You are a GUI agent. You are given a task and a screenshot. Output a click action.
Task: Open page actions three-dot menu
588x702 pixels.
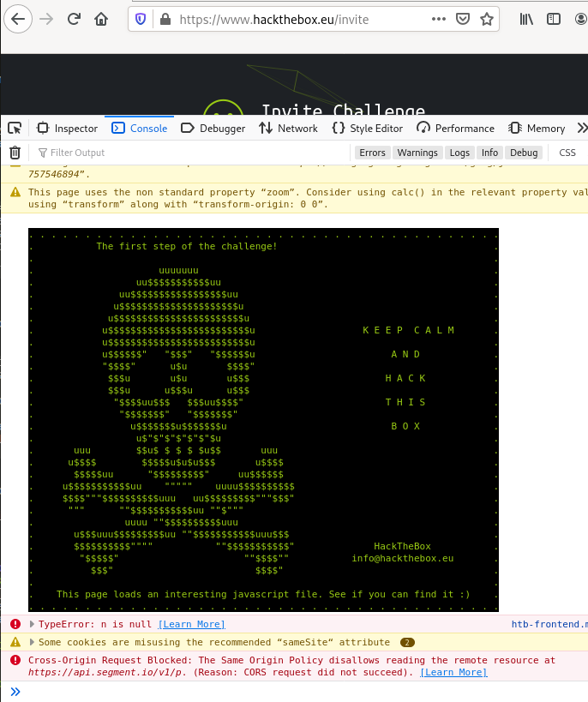click(x=438, y=19)
